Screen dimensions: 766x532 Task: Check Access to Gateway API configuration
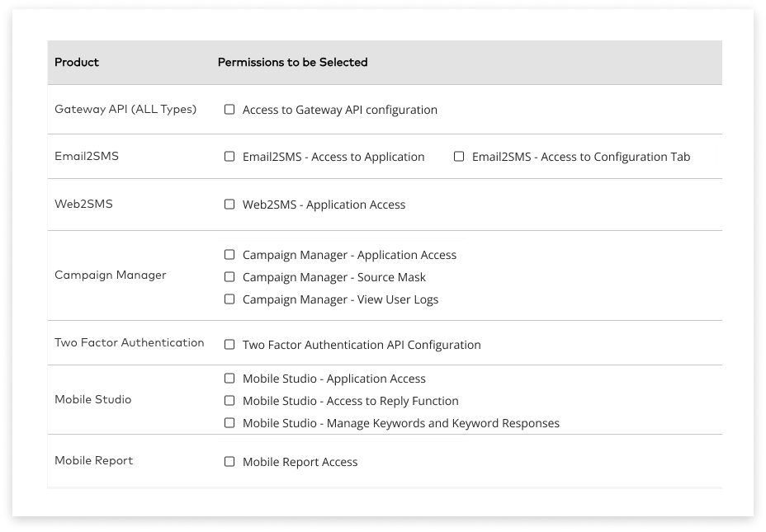tap(229, 110)
